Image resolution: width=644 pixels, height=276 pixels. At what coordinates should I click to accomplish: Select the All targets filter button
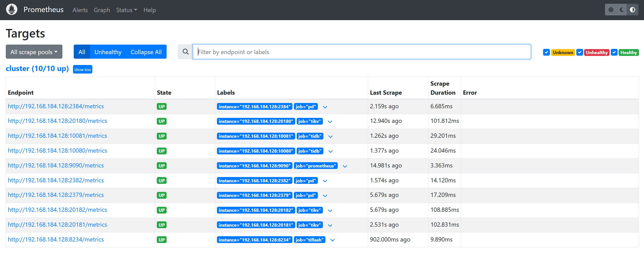(x=82, y=52)
